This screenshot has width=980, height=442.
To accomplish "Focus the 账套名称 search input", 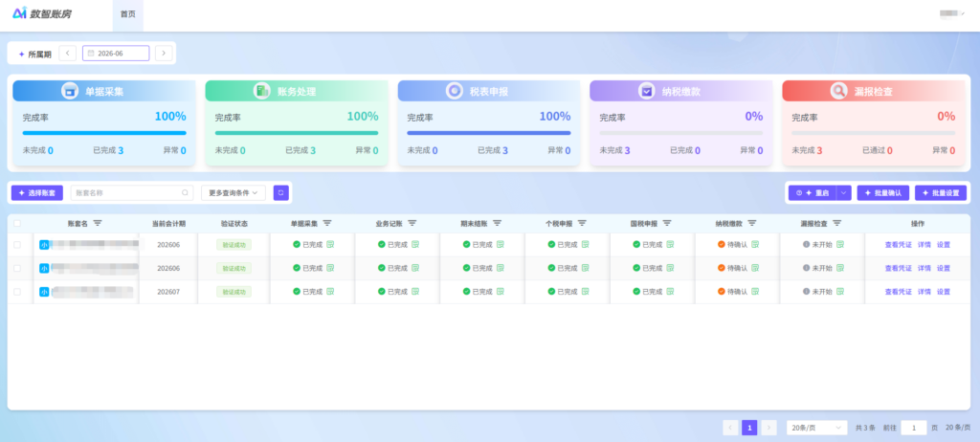I will click(x=131, y=192).
